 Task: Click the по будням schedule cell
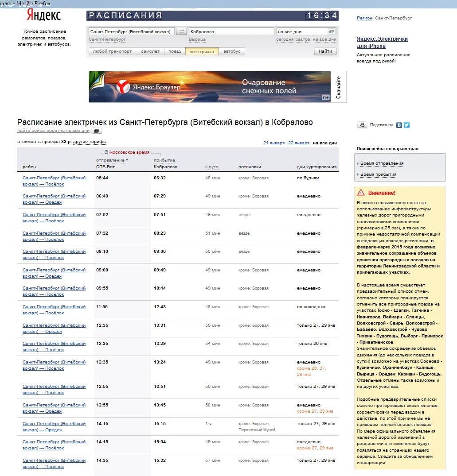[308, 178]
